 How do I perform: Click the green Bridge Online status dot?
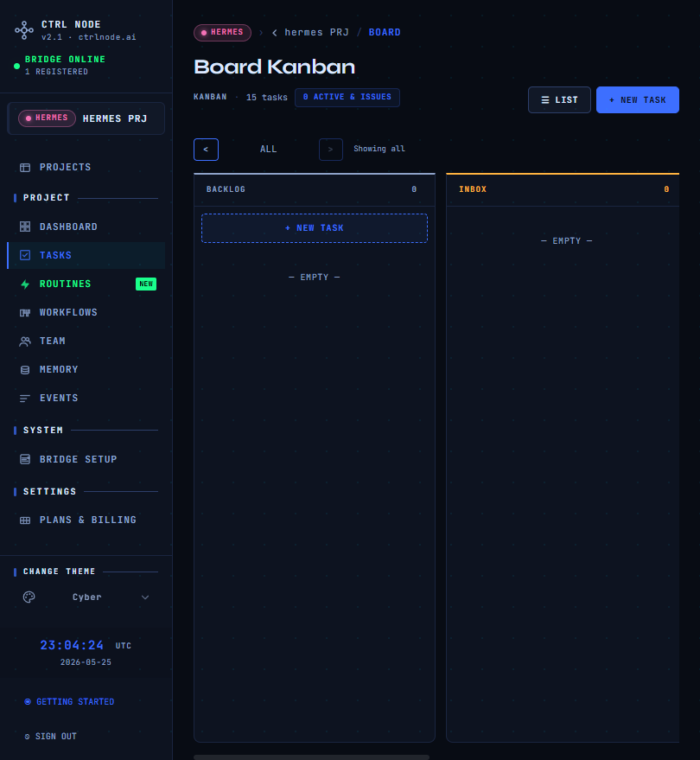17,66
